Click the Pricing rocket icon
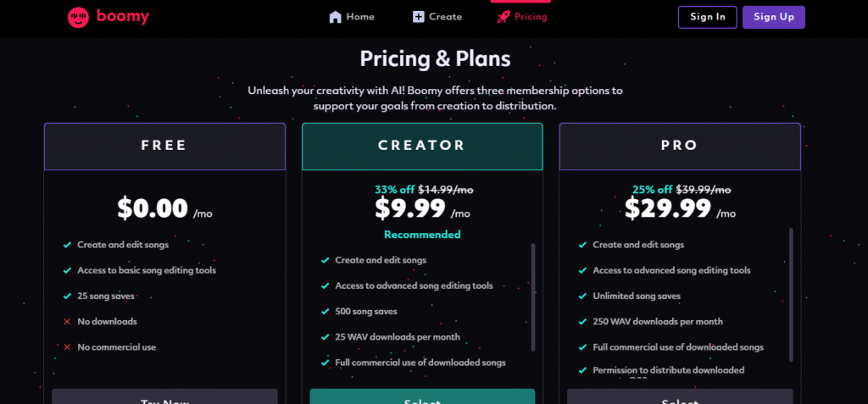 point(504,17)
